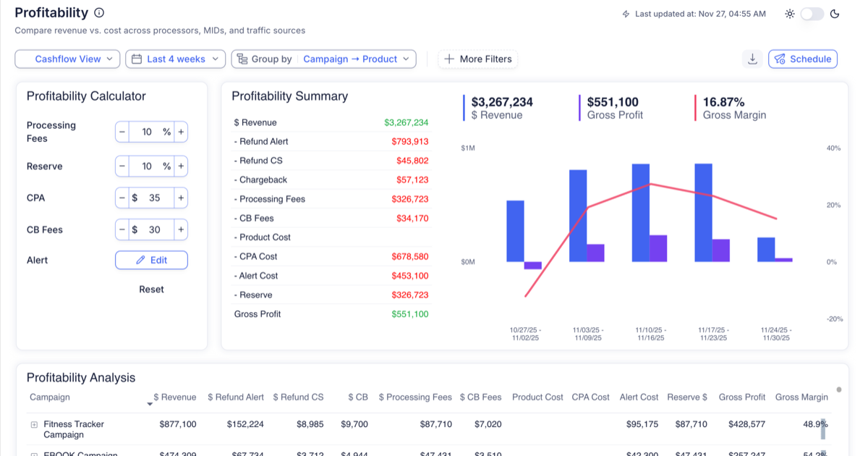The width and height of the screenshot is (868, 456).
Task: Open the Cashflow View dropdown
Action: click(67, 59)
